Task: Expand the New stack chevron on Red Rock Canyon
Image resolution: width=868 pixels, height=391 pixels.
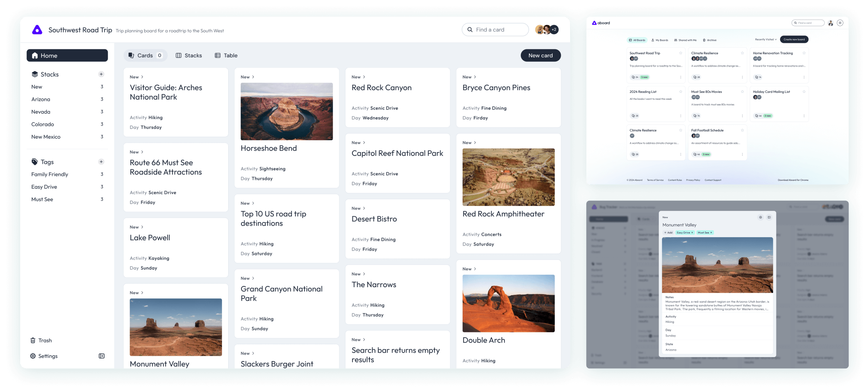Action: tap(364, 77)
